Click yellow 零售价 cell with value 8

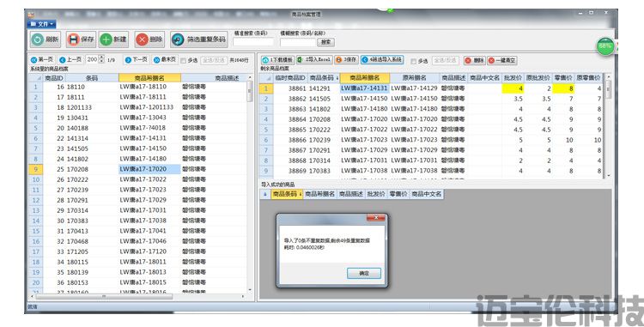click(563, 88)
